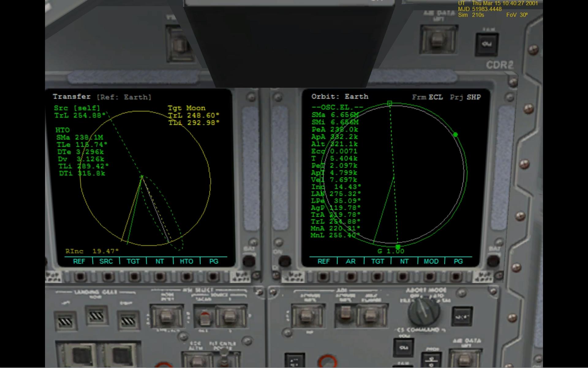
Task: Click the left landing gear talkback indicator
Action: click(65, 321)
